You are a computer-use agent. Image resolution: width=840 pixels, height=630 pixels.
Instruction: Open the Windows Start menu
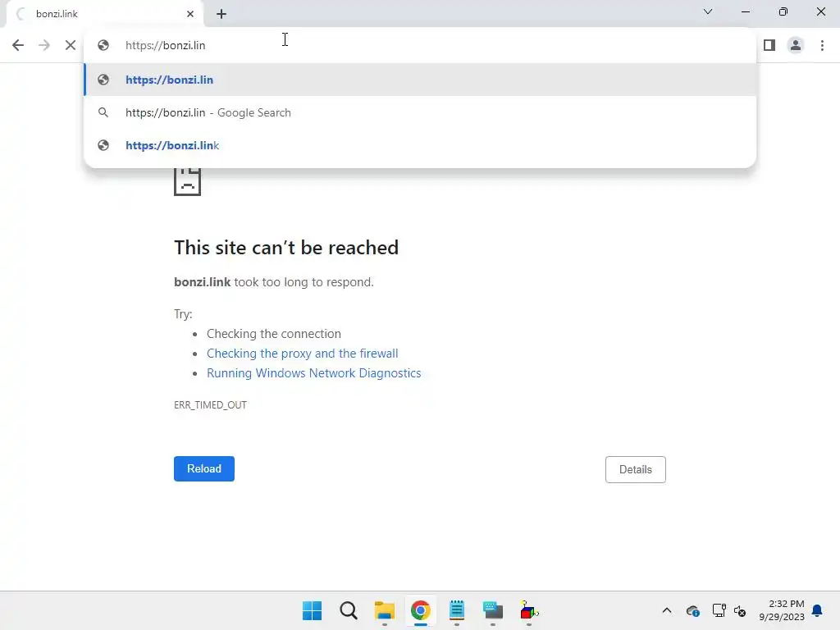coord(313,610)
